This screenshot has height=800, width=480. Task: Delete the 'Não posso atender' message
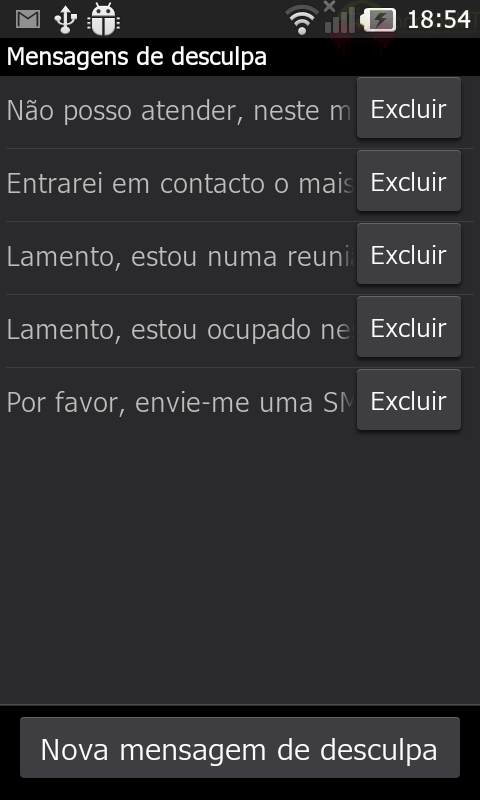(x=409, y=108)
